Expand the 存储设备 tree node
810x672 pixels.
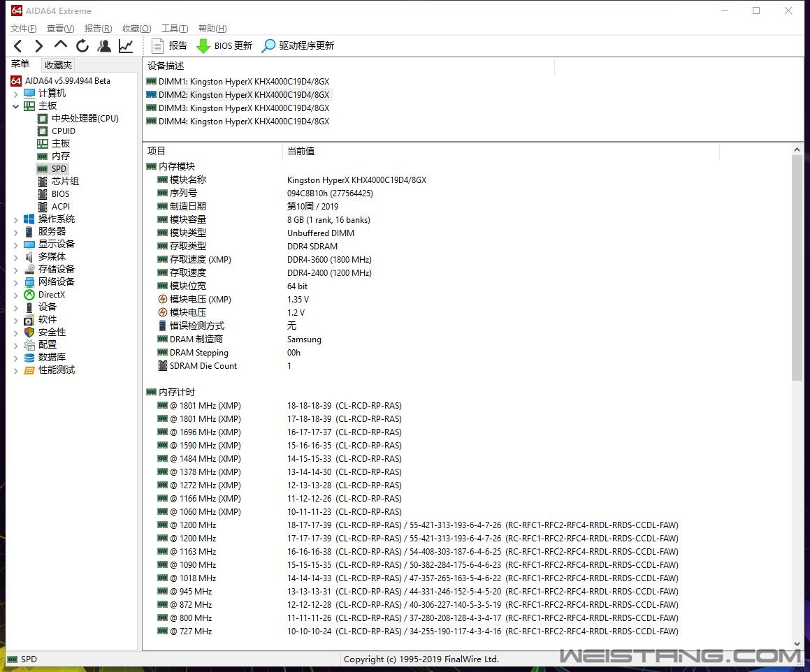coord(15,270)
